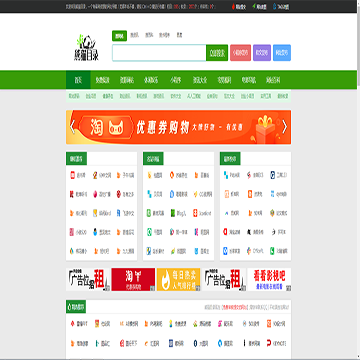Click the red square icon heading the left card's list
The image size is (360, 360).
pyautogui.click(x=73, y=175)
